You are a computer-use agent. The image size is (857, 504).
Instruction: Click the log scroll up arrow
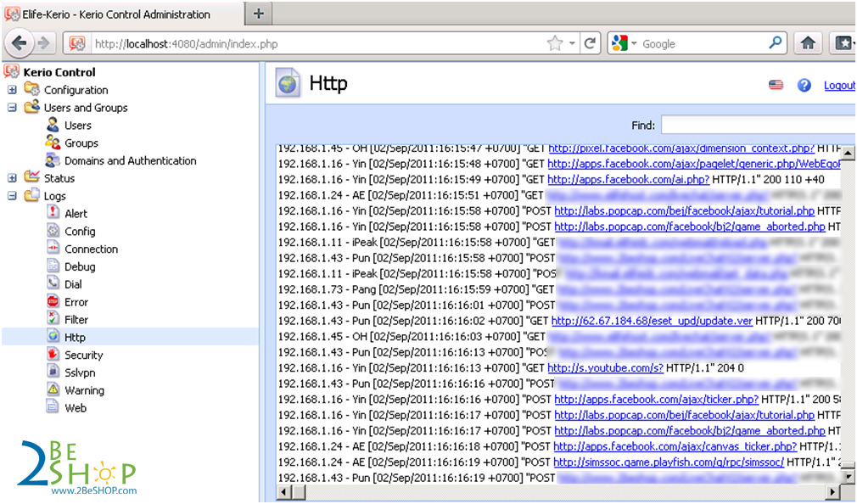848,153
